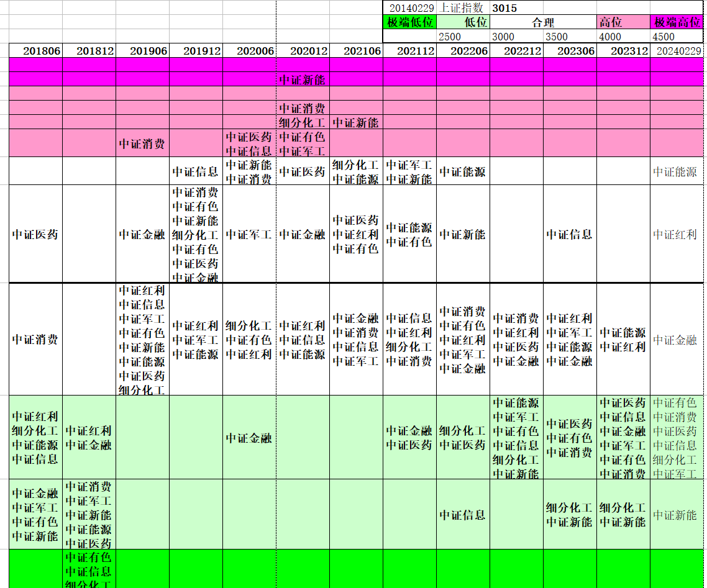Click the 4000 threshold cell
Screen dimensions: 707x588
tap(623, 37)
